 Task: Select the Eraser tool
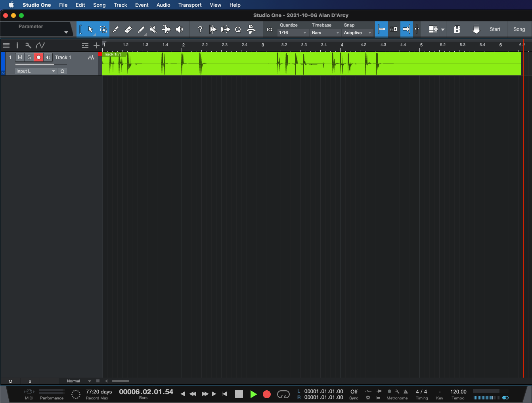tap(128, 29)
